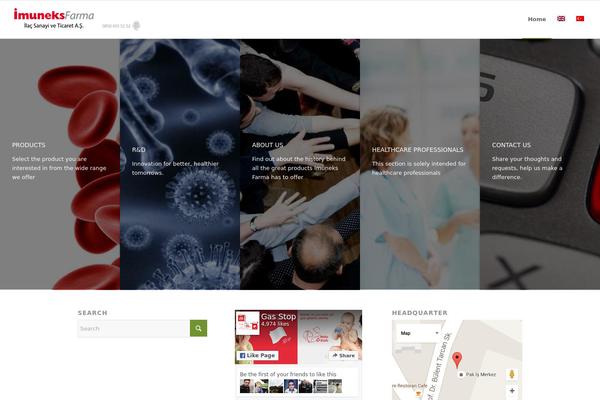Open the ABOUT US panel
Viewport: 600px width, 400px height.
pyautogui.click(x=300, y=164)
